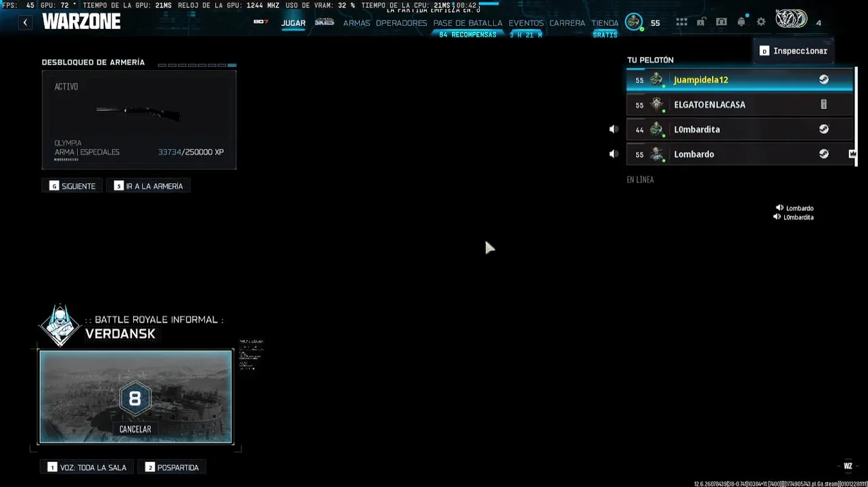Select the Verdansk map thumbnail
This screenshot has height=487, width=868.
[135, 396]
